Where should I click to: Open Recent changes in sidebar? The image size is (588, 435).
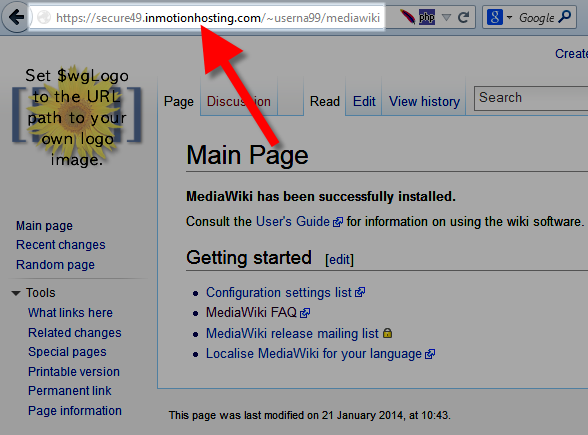pos(61,244)
